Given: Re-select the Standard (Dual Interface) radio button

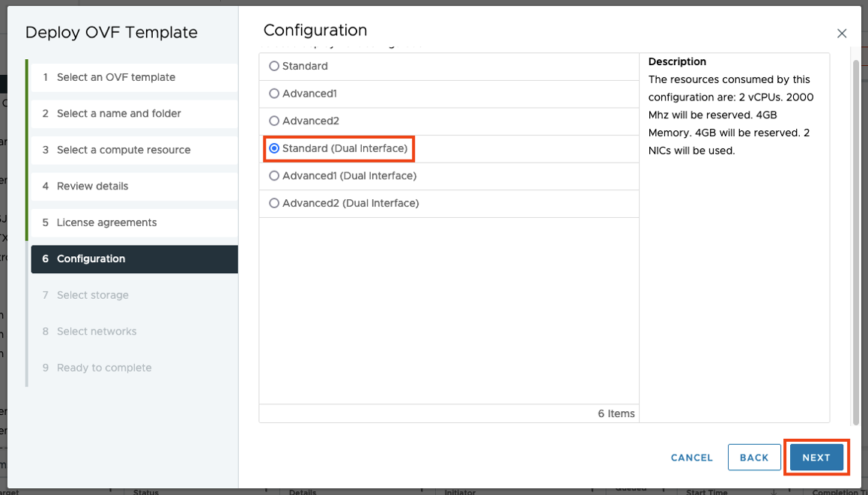Looking at the screenshot, I should tap(273, 148).
